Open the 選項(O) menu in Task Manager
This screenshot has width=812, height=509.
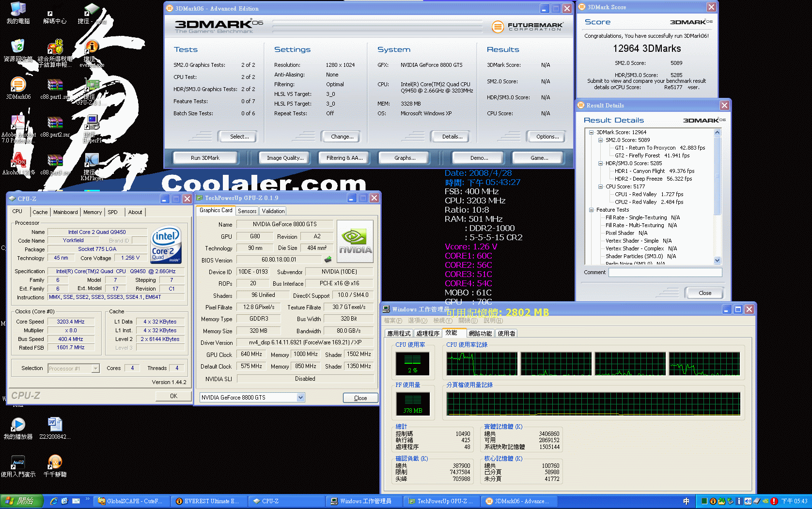tap(418, 321)
